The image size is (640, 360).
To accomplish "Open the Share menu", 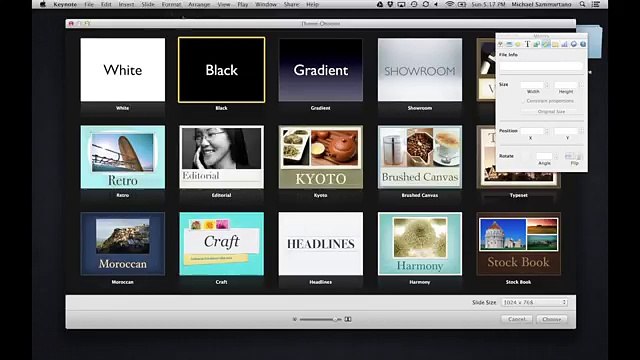I will tap(291, 4).
